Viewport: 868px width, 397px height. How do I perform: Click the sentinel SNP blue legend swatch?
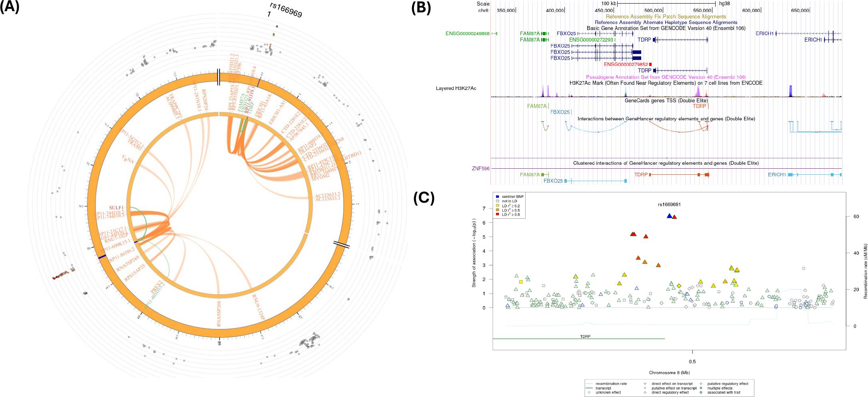pos(497,197)
